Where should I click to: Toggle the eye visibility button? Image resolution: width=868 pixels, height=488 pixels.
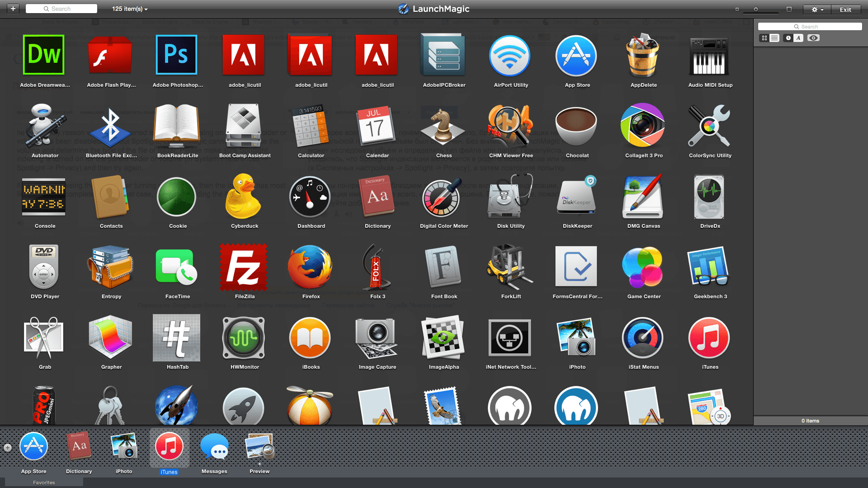click(x=813, y=38)
